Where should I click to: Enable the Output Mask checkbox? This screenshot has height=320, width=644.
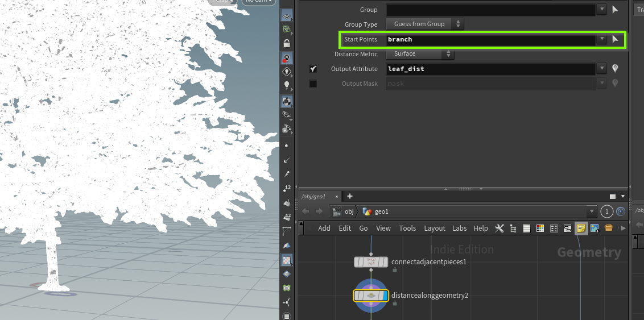[x=313, y=84]
